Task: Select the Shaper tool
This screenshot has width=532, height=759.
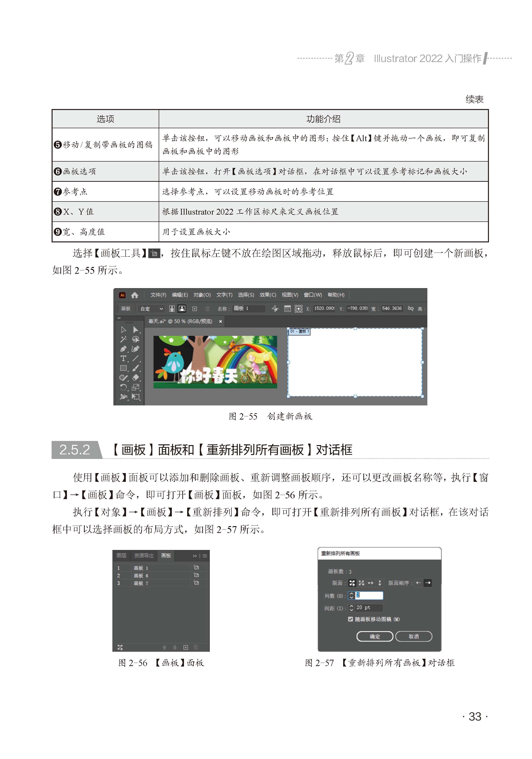Action: (x=123, y=377)
